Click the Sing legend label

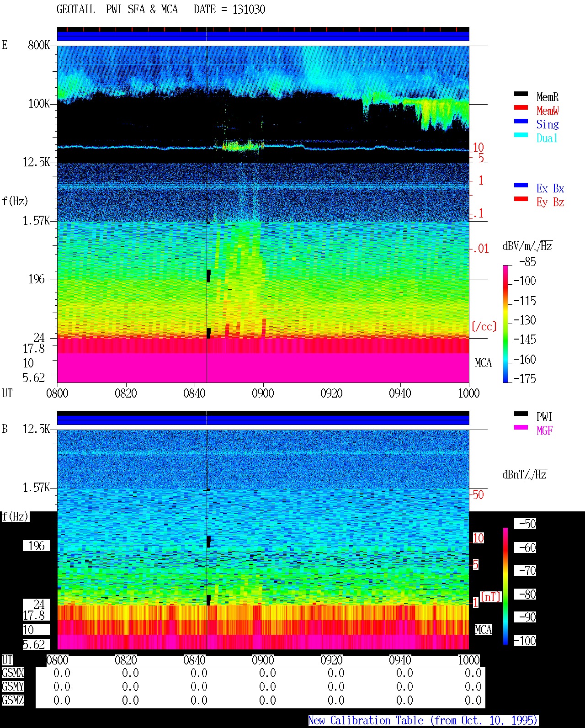[x=548, y=124]
